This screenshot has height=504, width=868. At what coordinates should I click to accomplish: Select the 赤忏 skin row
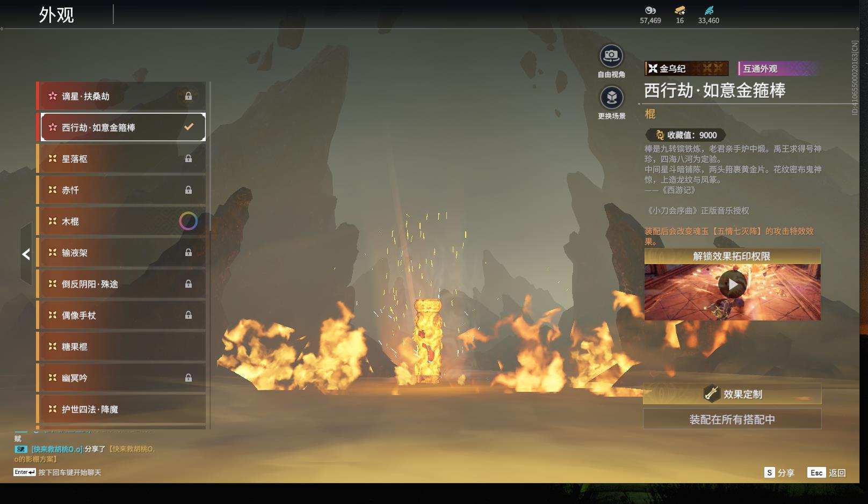point(121,190)
